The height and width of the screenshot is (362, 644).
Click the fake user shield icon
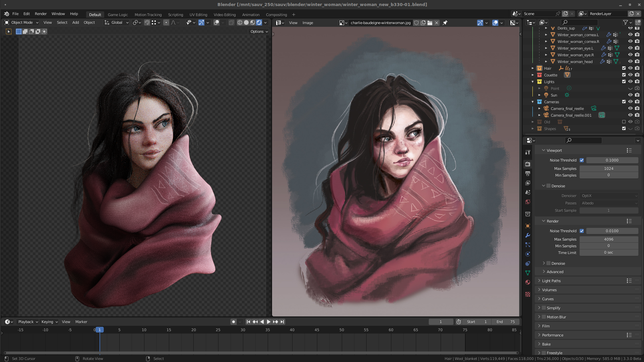(x=416, y=23)
